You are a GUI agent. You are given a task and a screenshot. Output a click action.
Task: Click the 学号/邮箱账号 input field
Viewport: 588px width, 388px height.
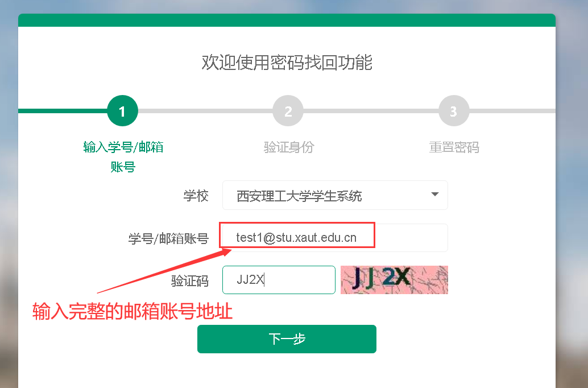(336, 238)
